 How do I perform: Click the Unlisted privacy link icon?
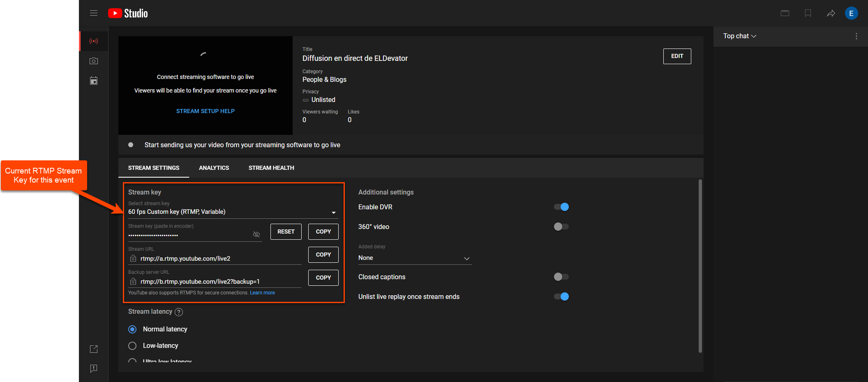coord(306,100)
